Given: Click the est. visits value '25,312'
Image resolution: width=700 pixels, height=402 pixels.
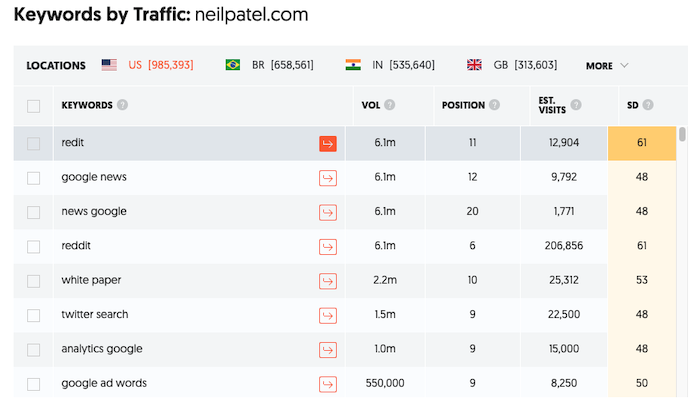Looking at the screenshot, I should pos(564,280).
